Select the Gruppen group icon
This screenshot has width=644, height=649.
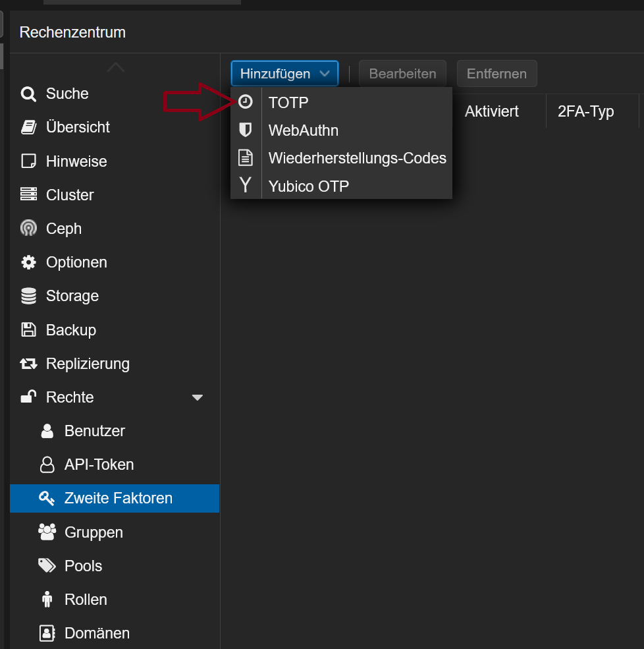pyautogui.click(x=47, y=532)
